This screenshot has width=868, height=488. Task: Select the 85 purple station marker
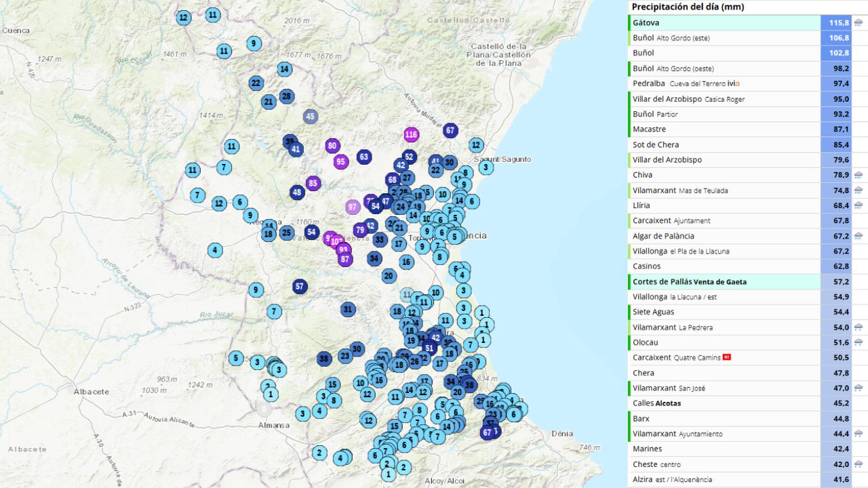313,183
